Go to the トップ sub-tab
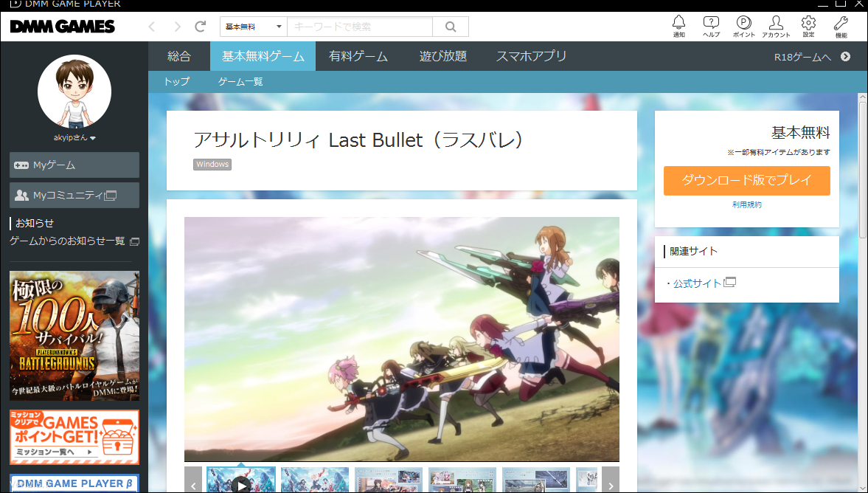The image size is (868, 493). pos(176,81)
